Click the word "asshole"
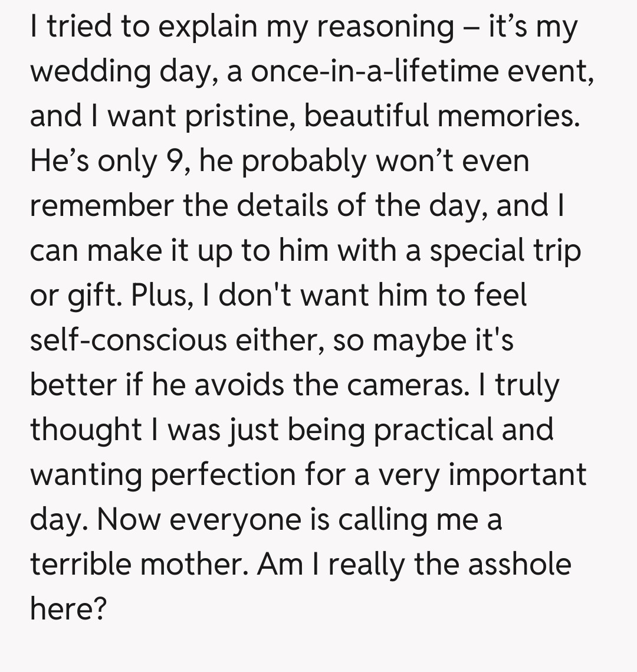The width and height of the screenshot is (637, 672). click(x=519, y=564)
